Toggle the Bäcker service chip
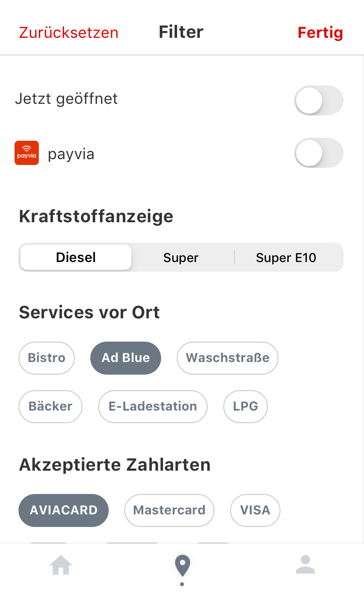The image size is (364, 592). [50, 406]
